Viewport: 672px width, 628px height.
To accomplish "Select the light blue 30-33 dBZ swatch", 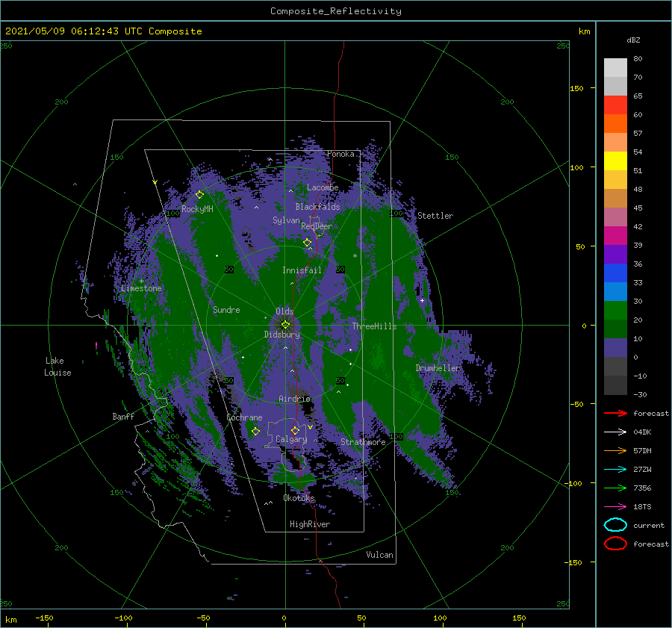I will pyautogui.click(x=615, y=291).
